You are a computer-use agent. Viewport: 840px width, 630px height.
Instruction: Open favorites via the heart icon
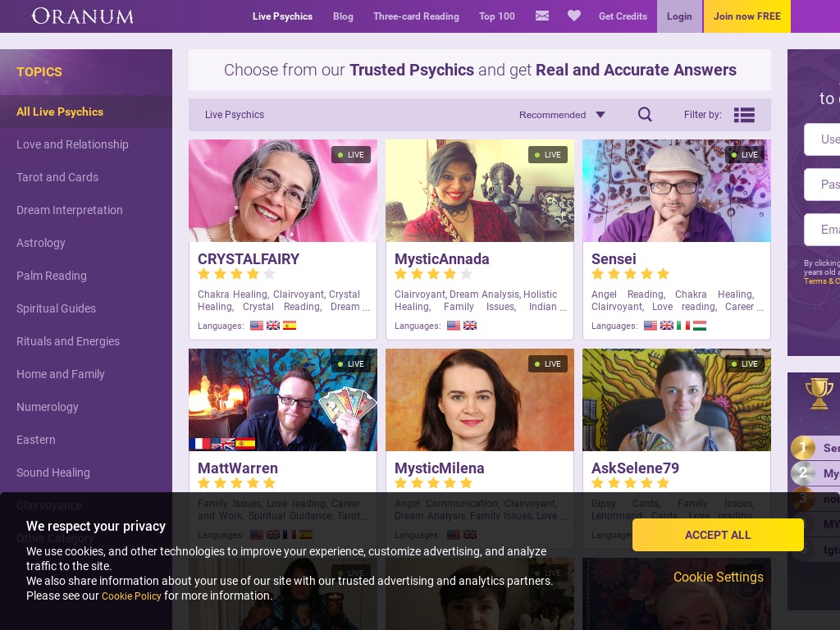[573, 16]
